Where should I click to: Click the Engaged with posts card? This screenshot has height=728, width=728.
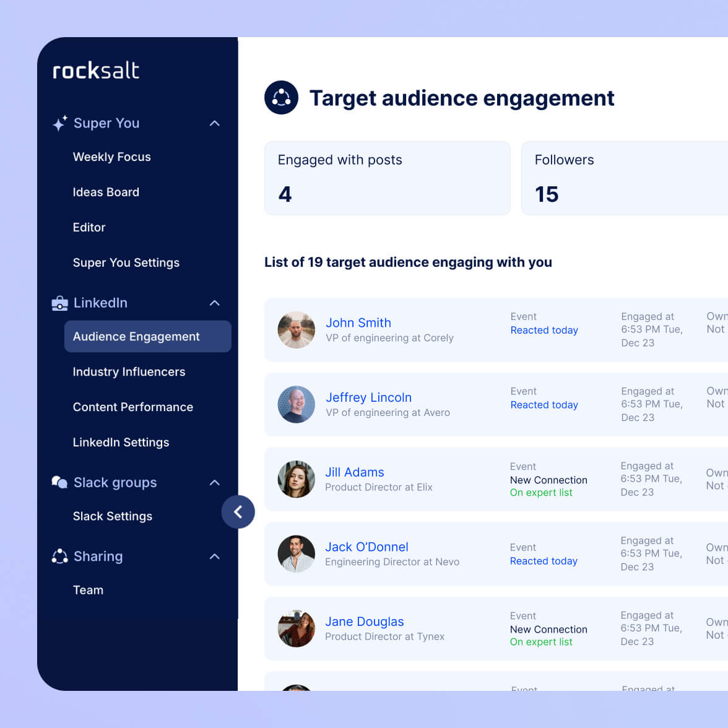(x=387, y=178)
